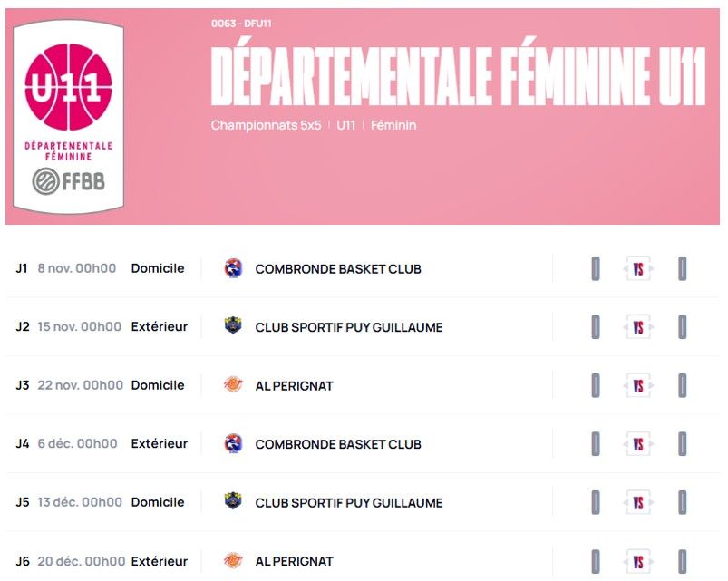This screenshot has height=581, width=728.
Task: Open AL PERIGNAT team link in J3
Action: click(x=294, y=386)
